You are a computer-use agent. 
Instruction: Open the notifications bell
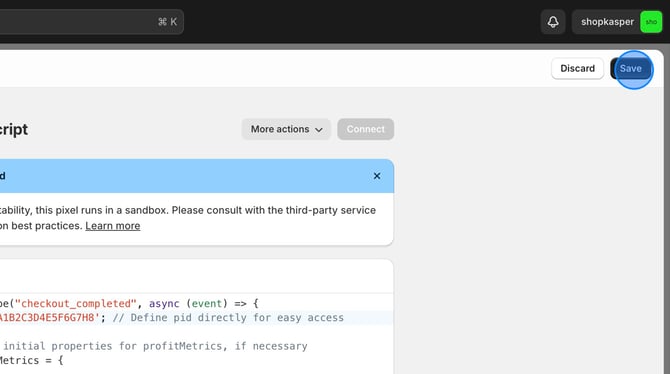click(553, 22)
